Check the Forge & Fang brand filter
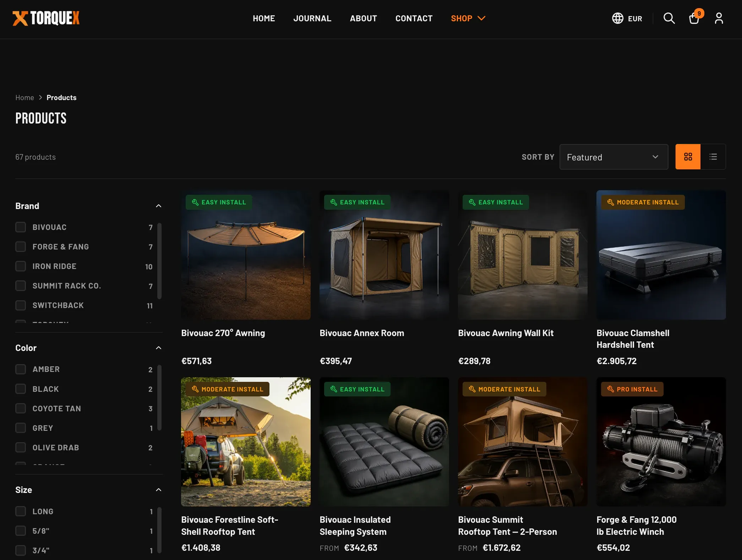This screenshot has width=742, height=560. 21,247
